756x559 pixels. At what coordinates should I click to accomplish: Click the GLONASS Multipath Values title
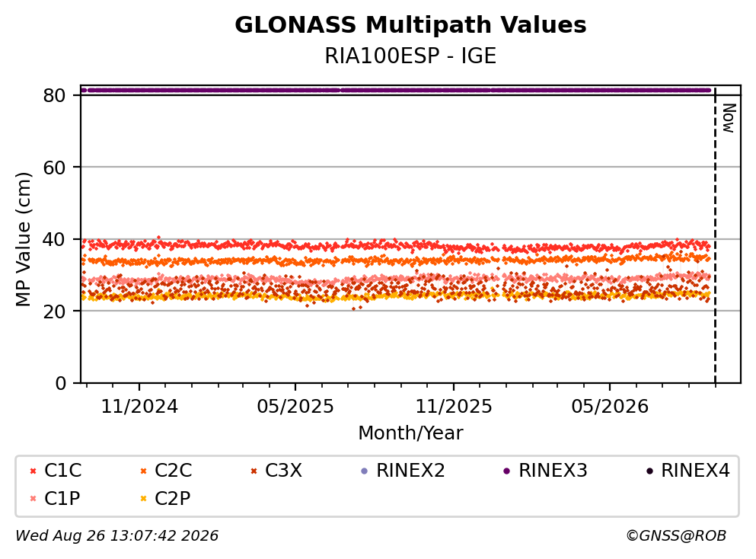(410, 24)
